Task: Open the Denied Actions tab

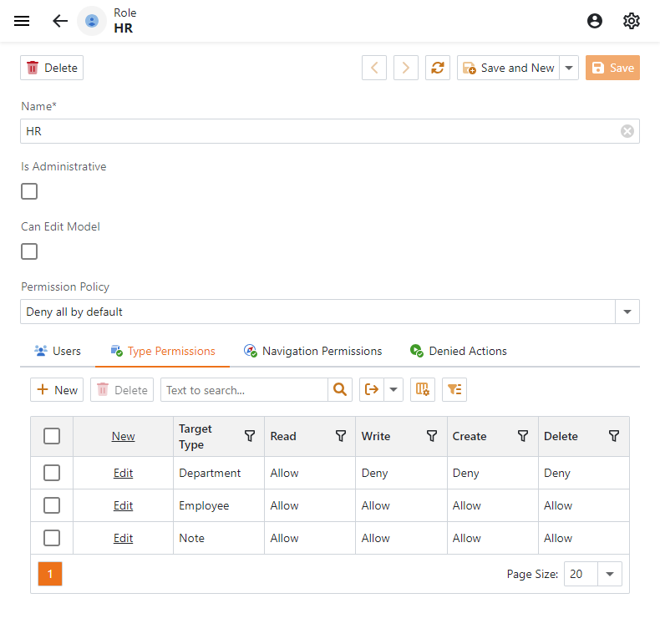Action: [459, 351]
